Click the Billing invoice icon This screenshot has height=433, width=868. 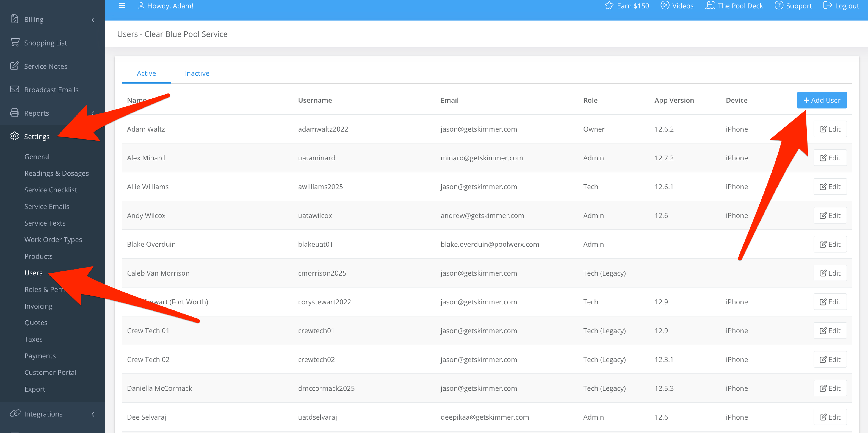point(14,19)
